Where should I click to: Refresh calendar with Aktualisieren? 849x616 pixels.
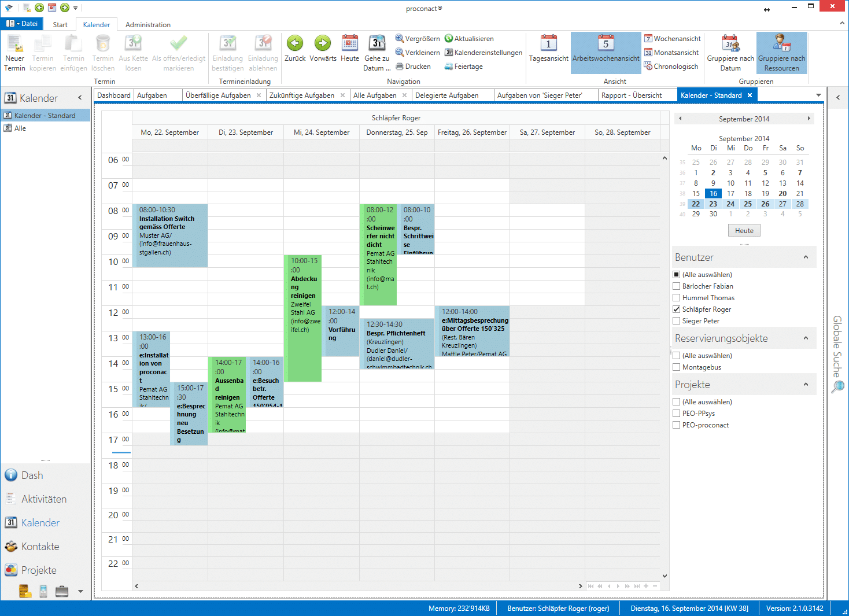click(x=469, y=39)
